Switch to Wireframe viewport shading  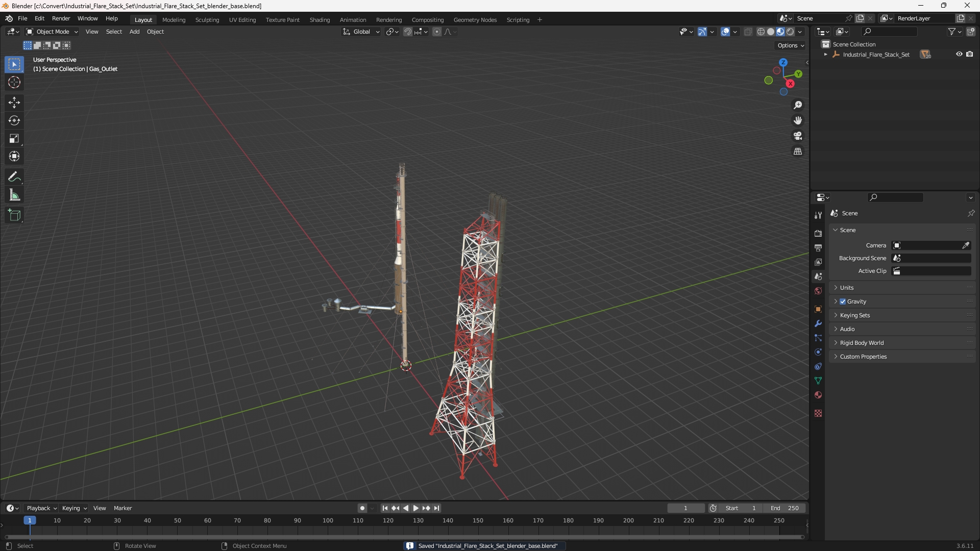pyautogui.click(x=761, y=32)
